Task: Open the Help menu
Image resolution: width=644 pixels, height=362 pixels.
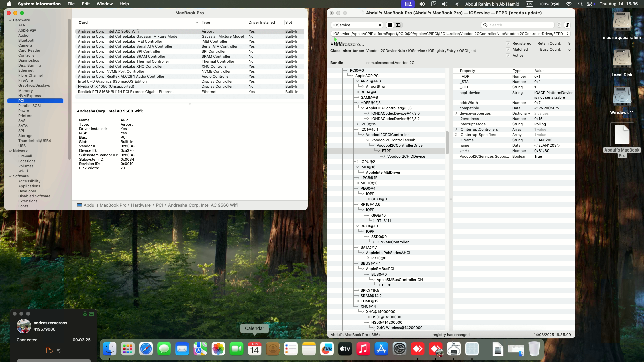Action: point(124,4)
